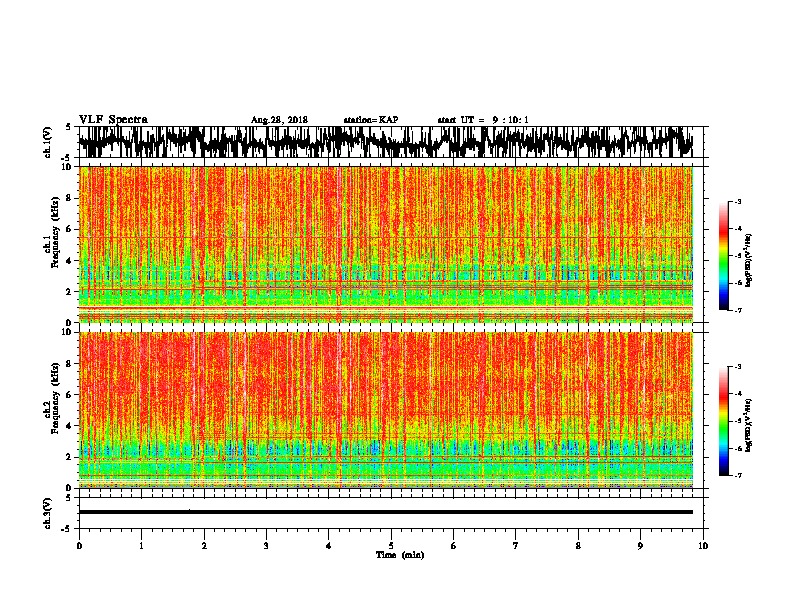792x612 pixels.
Task: Click the ch.1 frequency spectrogram panel
Action: click(x=385, y=244)
